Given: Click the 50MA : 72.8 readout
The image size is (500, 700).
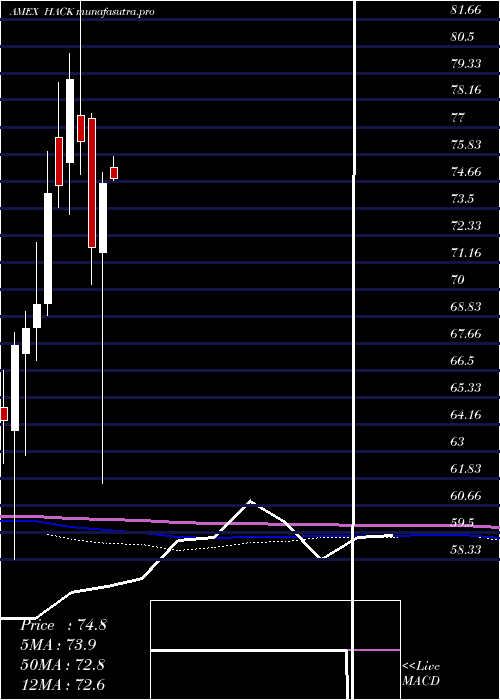Looking at the screenshot, I should [x=62, y=664].
